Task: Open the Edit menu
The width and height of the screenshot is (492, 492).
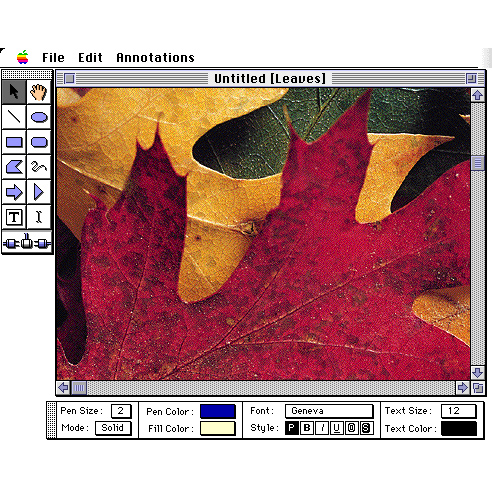Action: coord(90,58)
